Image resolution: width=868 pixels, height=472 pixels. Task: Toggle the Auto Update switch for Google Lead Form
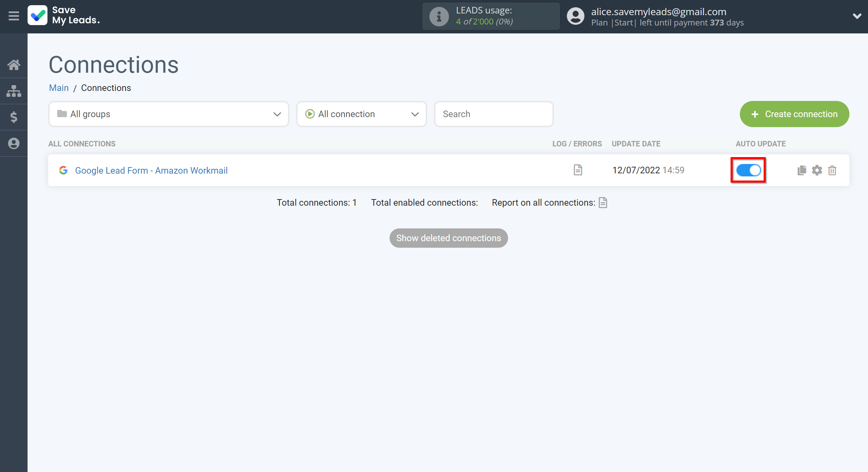click(x=749, y=170)
